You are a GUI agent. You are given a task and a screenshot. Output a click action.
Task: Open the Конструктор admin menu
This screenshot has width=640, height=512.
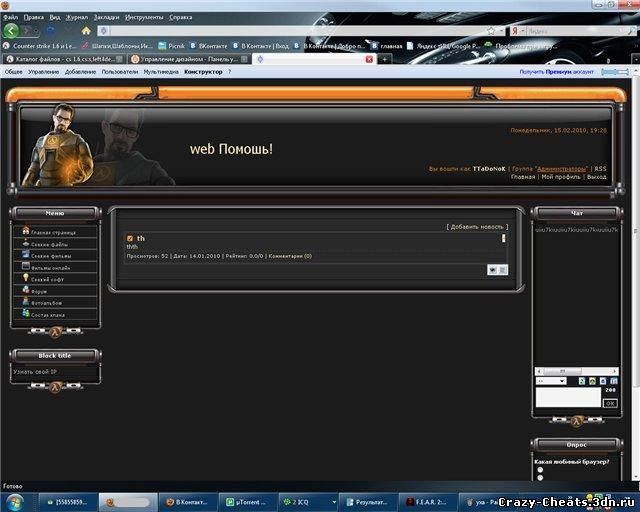coord(203,72)
